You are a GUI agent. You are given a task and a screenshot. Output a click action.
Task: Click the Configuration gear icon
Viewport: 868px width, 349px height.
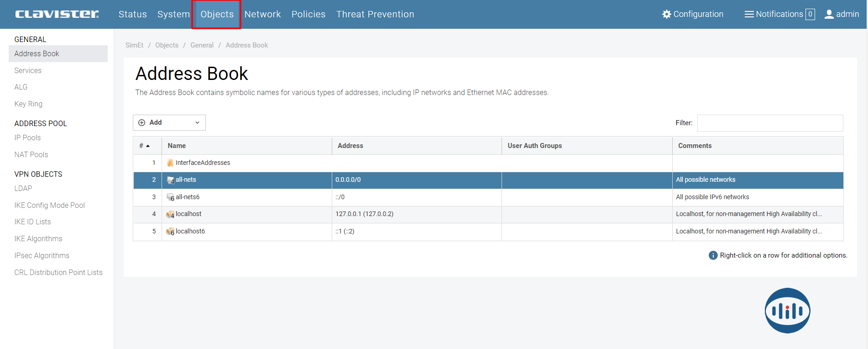(666, 14)
